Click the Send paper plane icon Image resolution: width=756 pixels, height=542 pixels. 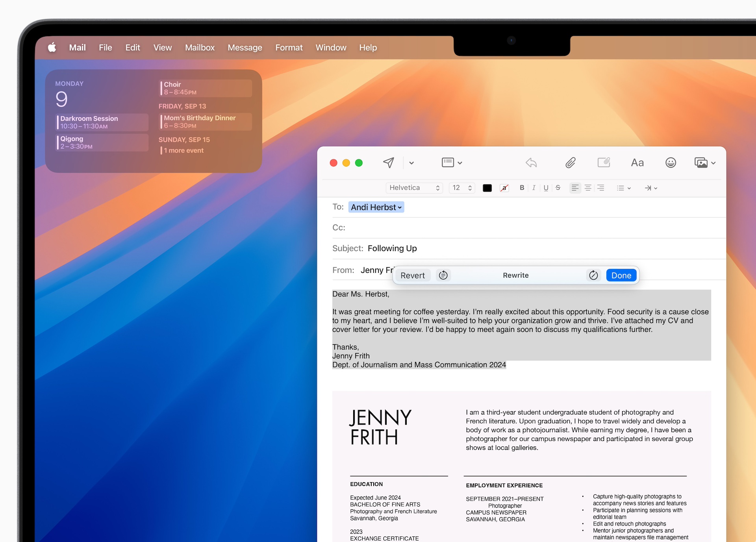pyautogui.click(x=389, y=163)
